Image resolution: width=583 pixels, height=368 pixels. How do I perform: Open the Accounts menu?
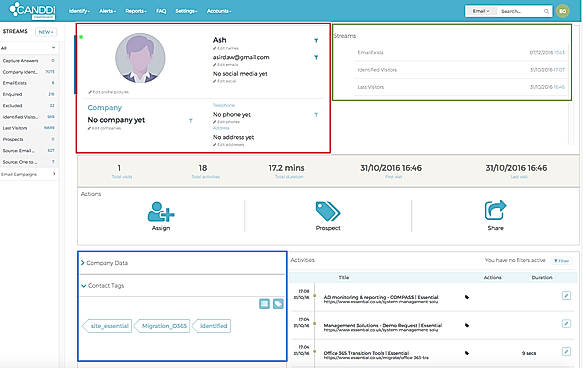219,11
